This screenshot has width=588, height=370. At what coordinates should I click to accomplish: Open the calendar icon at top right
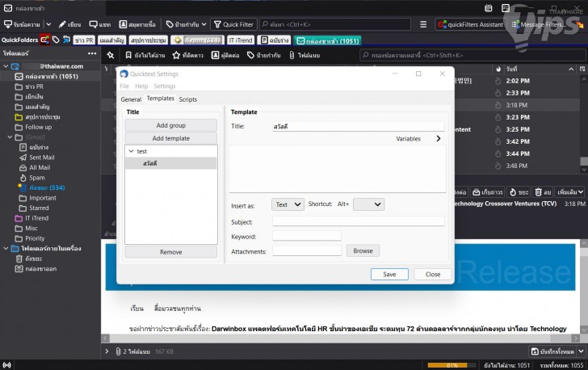tap(488, 8)
